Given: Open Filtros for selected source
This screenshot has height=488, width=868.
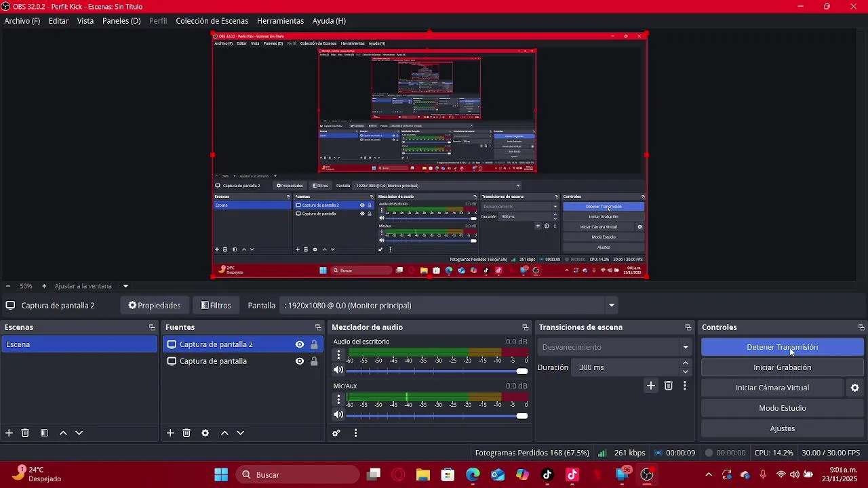Looking at the screenshot, I should coord(216,306).
